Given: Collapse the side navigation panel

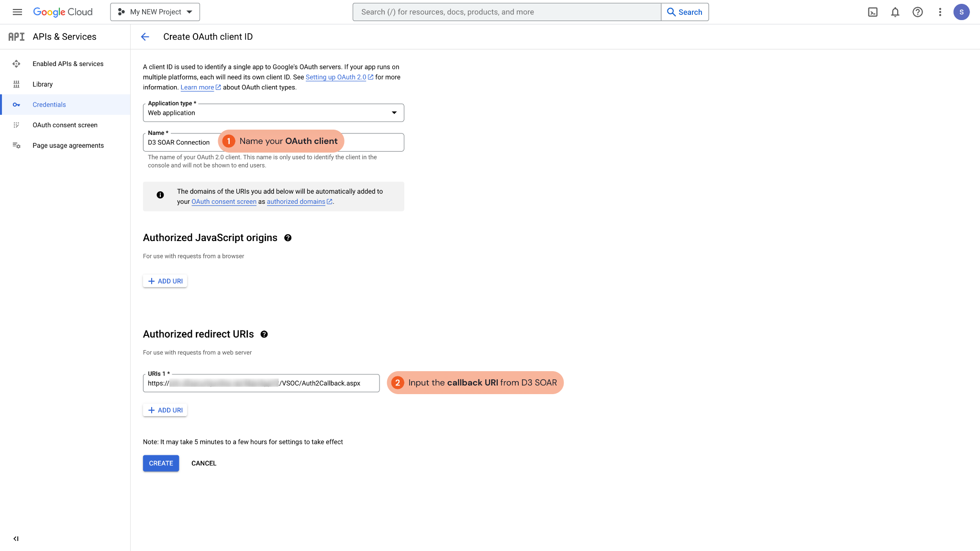Looking at the screenshot, I should pyautogui.click(x=17, y=538).
